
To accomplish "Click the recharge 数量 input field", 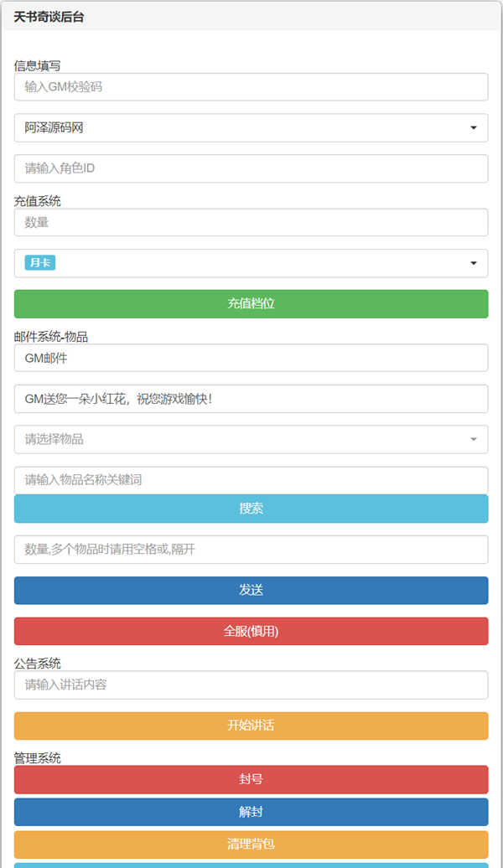I will tap(251, 222).
